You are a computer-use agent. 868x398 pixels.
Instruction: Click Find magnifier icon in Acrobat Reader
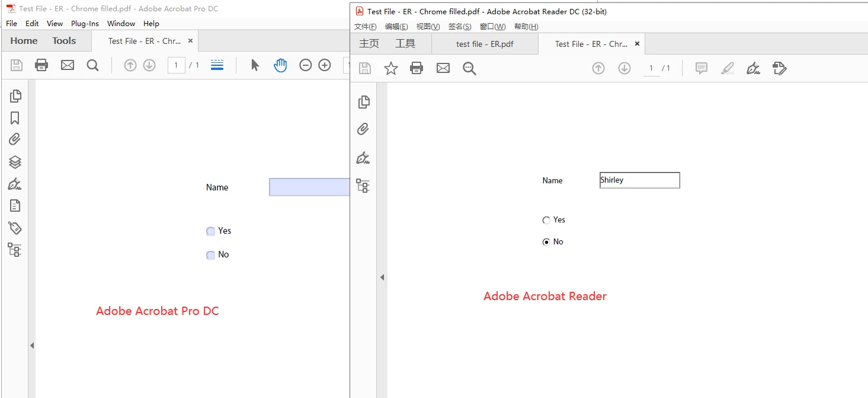469,68
